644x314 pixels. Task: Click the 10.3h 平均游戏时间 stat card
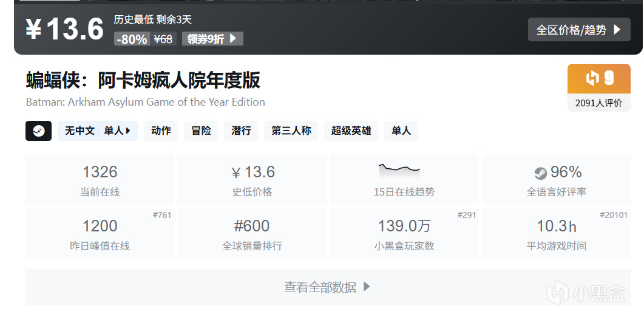point(556,234)
